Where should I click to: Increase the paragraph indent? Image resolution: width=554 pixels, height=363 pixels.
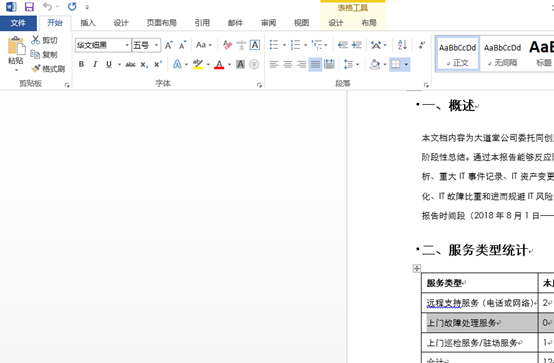pyautogui.click(x=357, y=45)
